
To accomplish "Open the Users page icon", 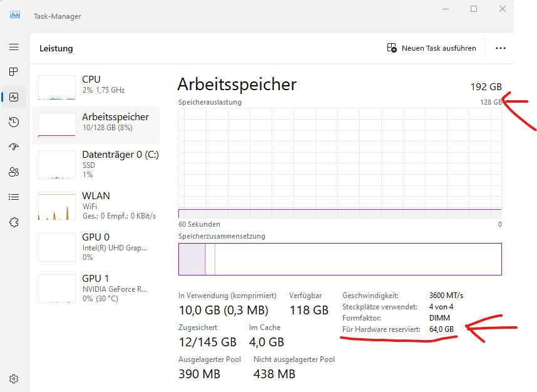I will point(14,172).
